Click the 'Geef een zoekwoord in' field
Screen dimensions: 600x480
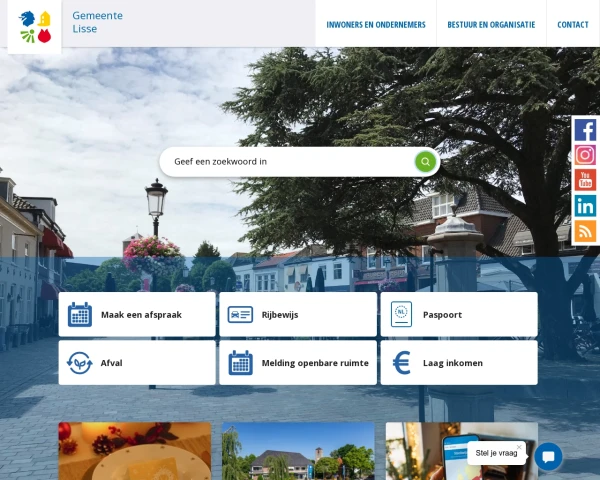(285, 162)
